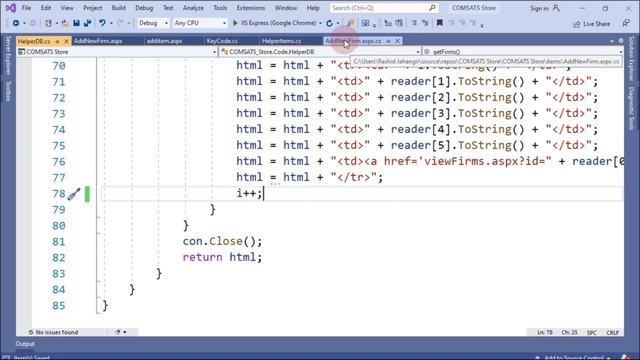This screenshot has height=360, width=640.
Task: Open the Debug menu
Action: pyautogui.click(x=144, y=8)
